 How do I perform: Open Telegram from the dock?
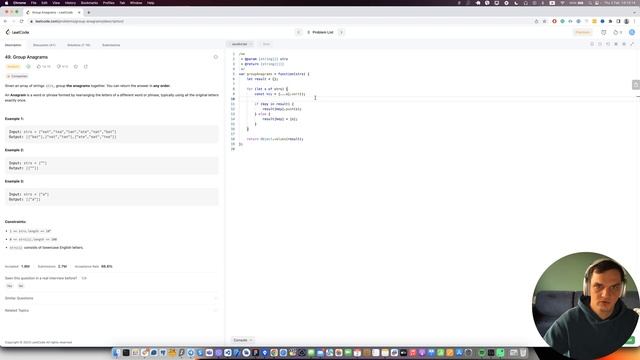tap(191, 353)
